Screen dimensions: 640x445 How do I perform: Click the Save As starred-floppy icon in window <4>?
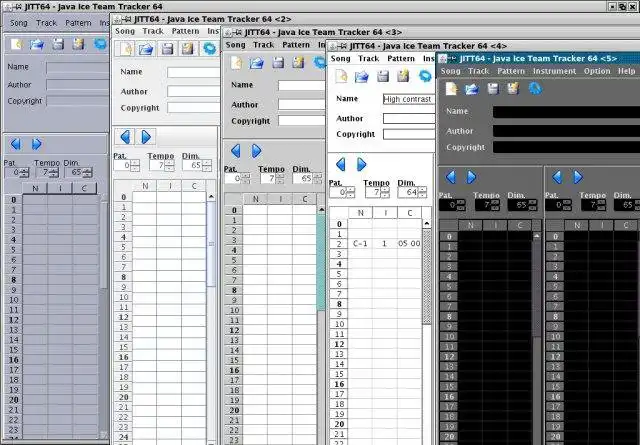point(403,76)
